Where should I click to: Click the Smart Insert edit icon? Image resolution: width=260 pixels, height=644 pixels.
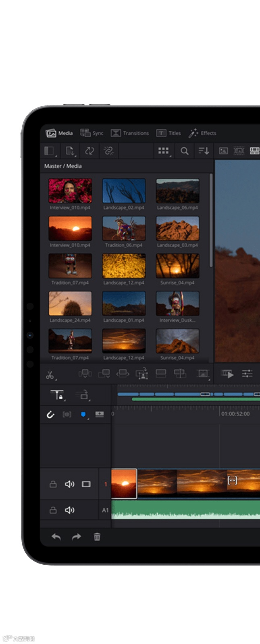pos(85,374)
